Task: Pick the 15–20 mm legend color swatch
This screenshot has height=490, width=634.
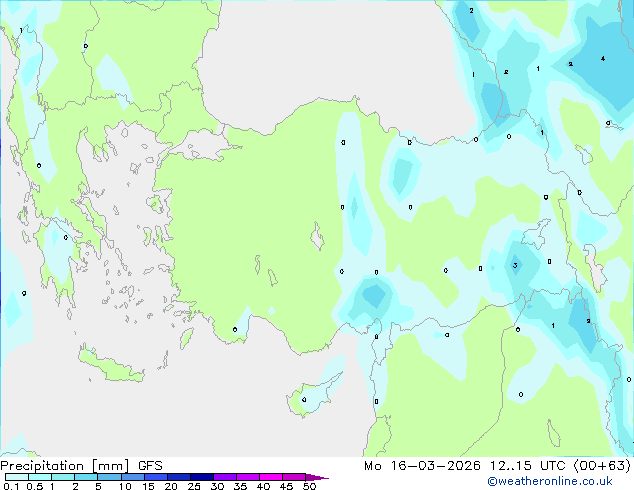Action: (x=156, y=477)
